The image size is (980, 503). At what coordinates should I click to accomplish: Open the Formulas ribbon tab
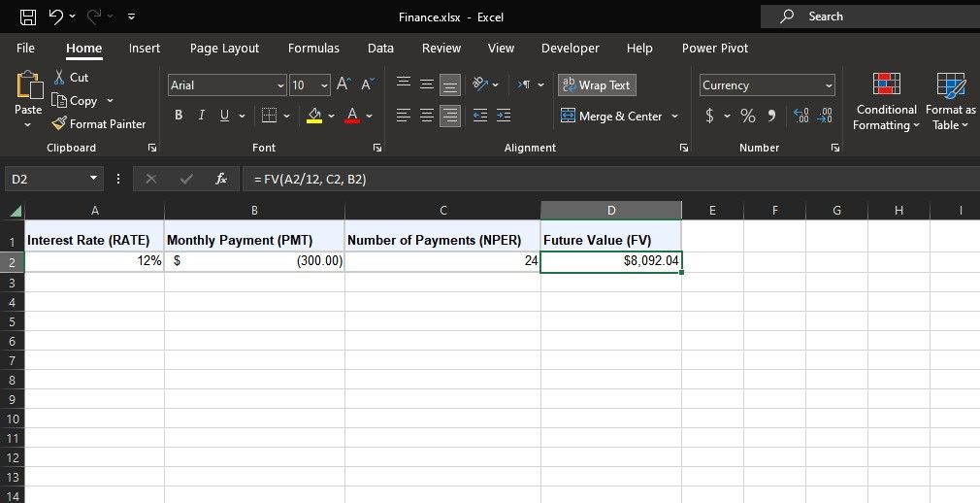(313, 48)
